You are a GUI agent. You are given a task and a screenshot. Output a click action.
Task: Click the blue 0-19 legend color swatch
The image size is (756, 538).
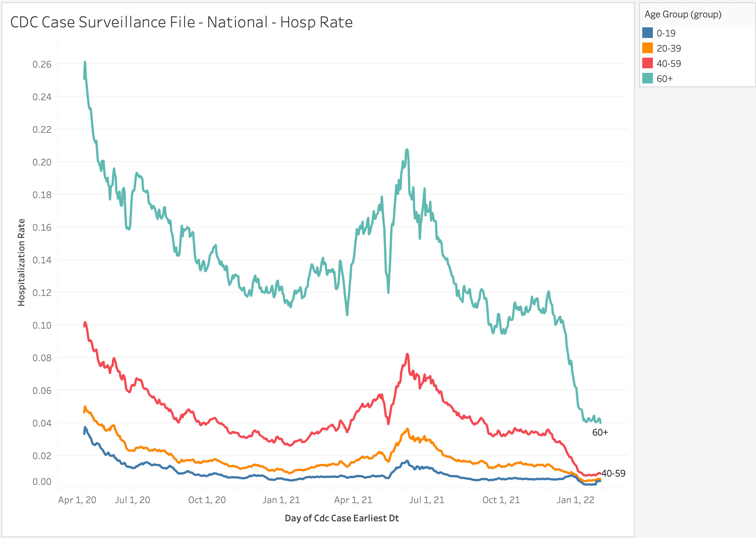tap(648, 33)
